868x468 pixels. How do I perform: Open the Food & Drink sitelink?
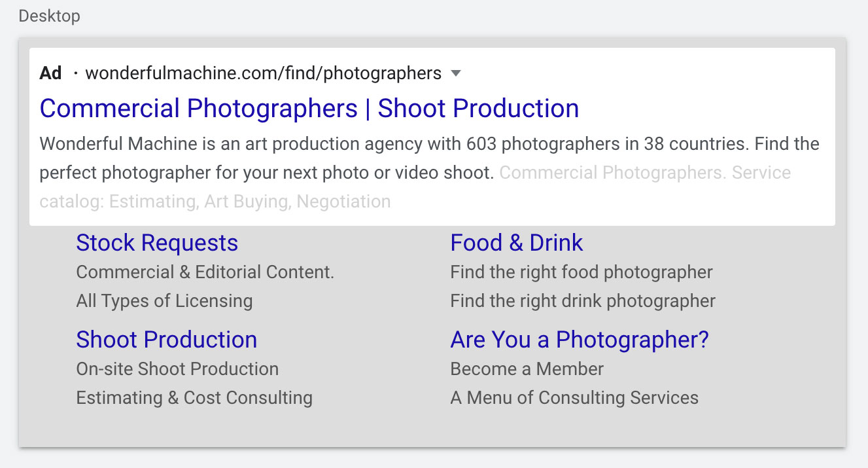[x=517, y=243]
